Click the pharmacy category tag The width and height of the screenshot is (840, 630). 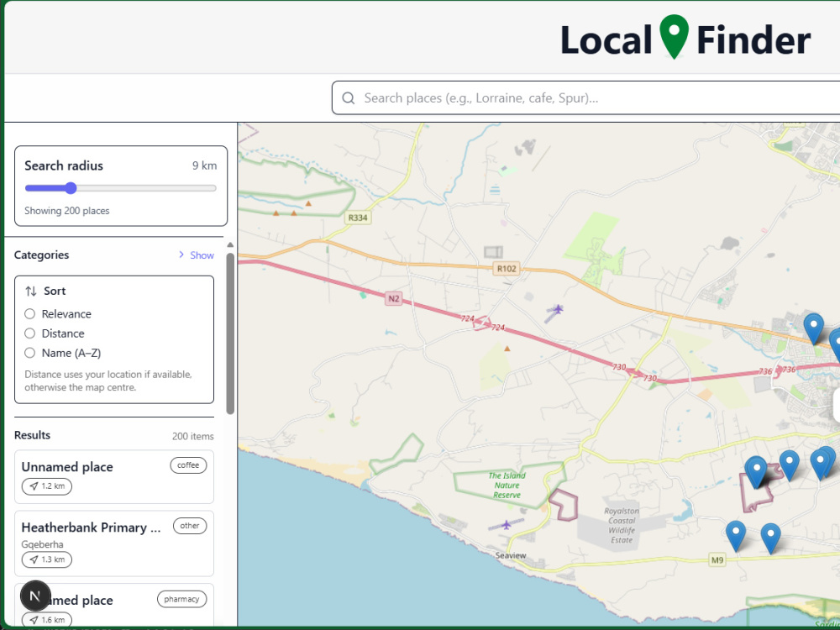[x=181, y=599]
